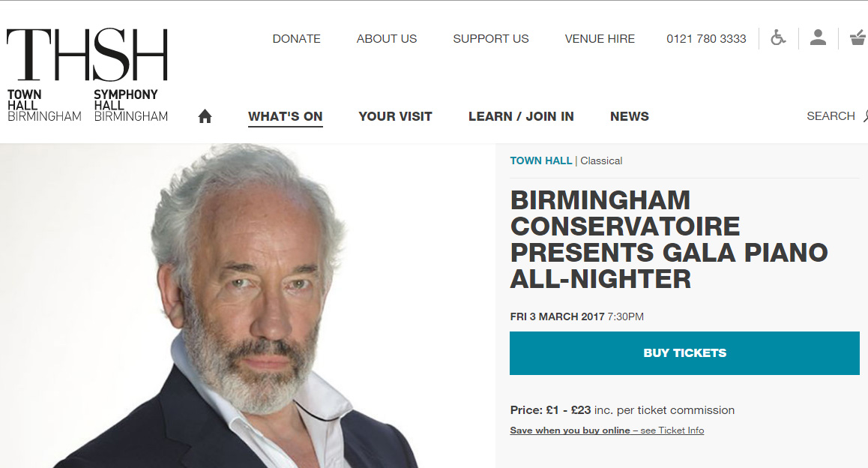Click the Donate link
868x468 pixels.
click(x=296, y=39)
